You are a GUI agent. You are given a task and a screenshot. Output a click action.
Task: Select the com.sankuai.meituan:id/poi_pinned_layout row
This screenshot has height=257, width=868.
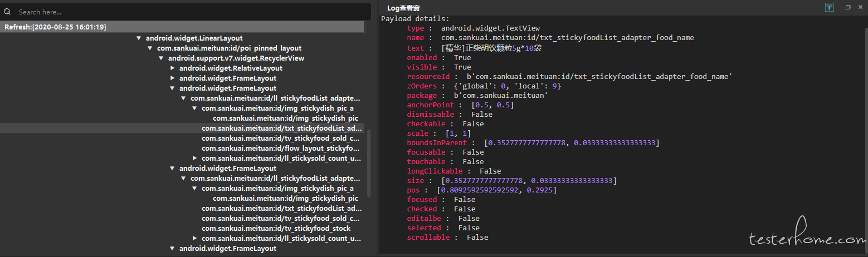tap(229, 48)
